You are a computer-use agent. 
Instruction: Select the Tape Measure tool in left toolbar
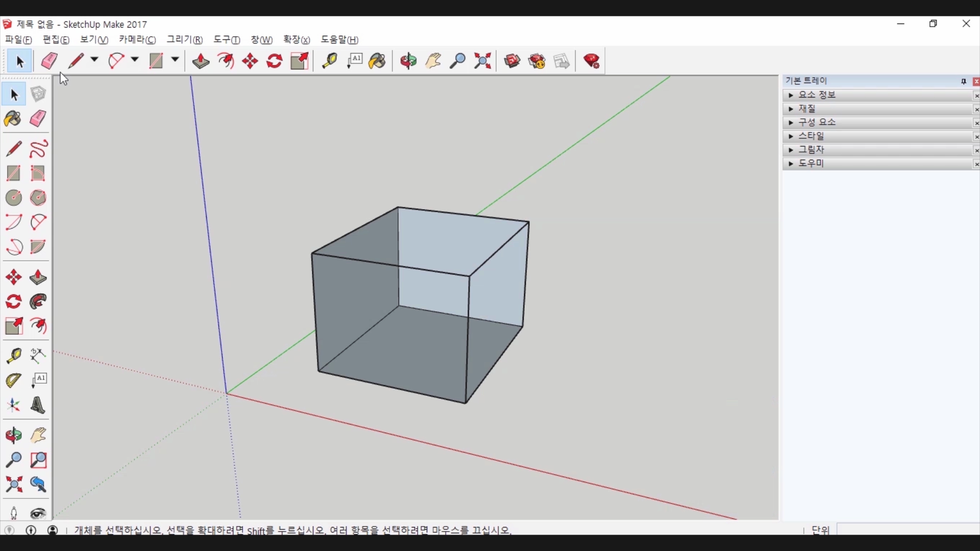click(13, 356)
